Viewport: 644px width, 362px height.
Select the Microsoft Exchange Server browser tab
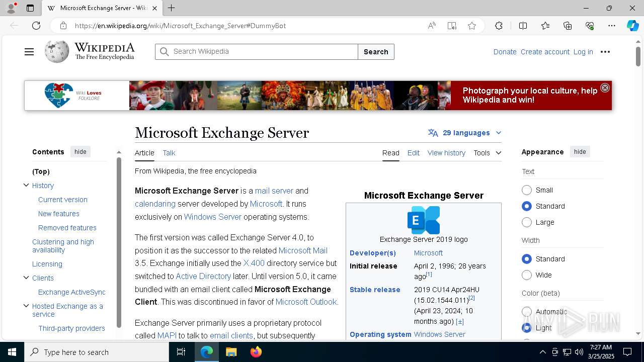[x=102, y=8]
